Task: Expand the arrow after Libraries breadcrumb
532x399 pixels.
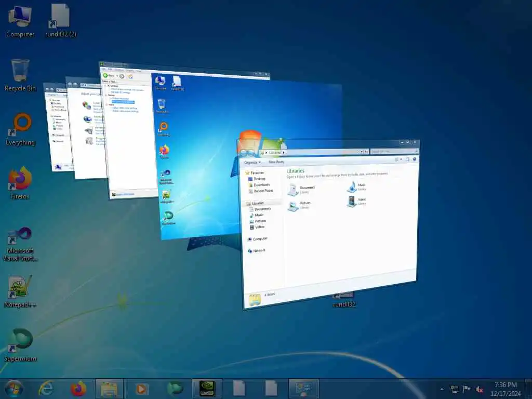Action: coord(284,152)
